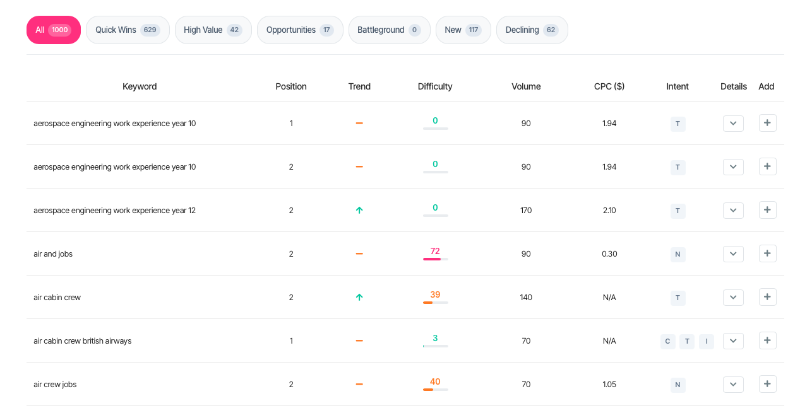This screenshot has width=800, height=413.
Task: Sort by the Volume column header
Action: point(526,86)
